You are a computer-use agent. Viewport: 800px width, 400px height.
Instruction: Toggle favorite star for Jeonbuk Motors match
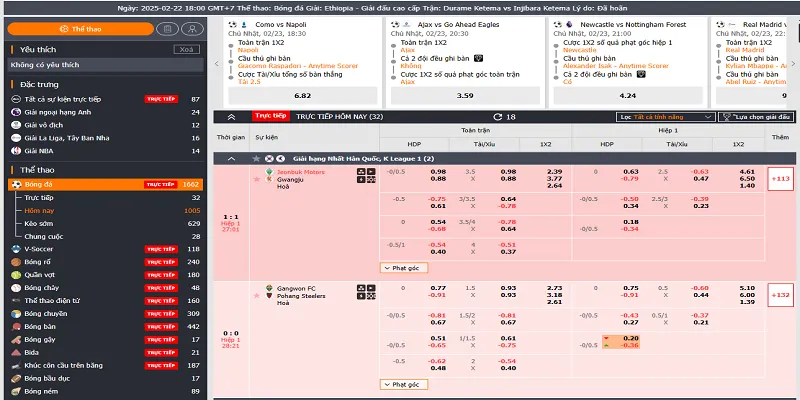(x=256, y=179)
